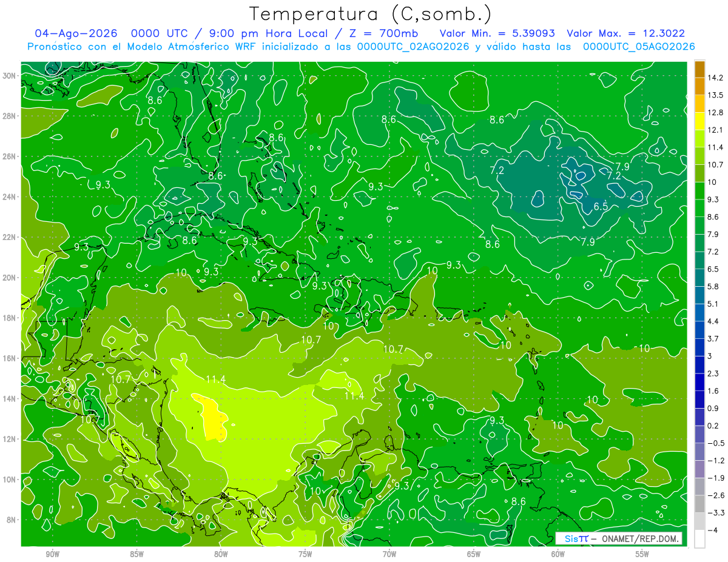Click the colorbar label "-4"
The height and width of the screenshot is (562, 728).
pyautogui.click(x=712, y=530)
